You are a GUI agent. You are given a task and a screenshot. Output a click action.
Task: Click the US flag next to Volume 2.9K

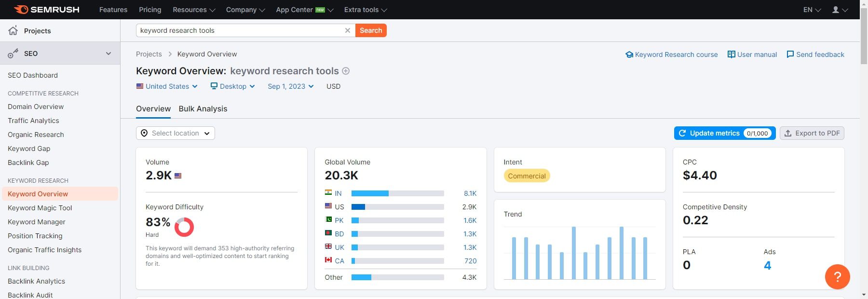tap(178, 176)
